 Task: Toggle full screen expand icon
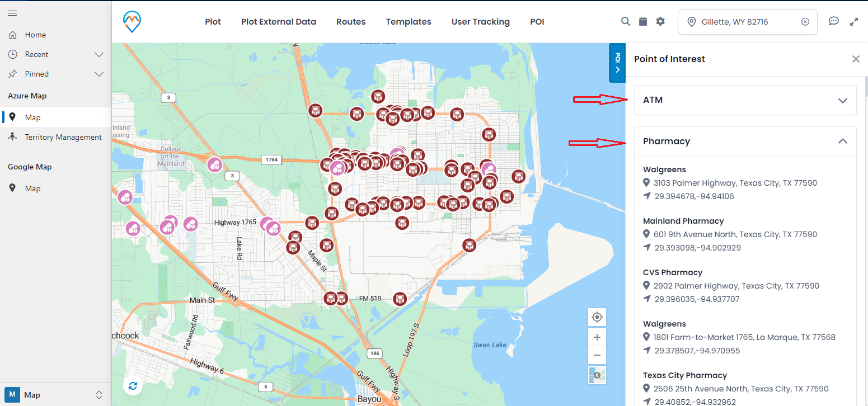[854, 22]
